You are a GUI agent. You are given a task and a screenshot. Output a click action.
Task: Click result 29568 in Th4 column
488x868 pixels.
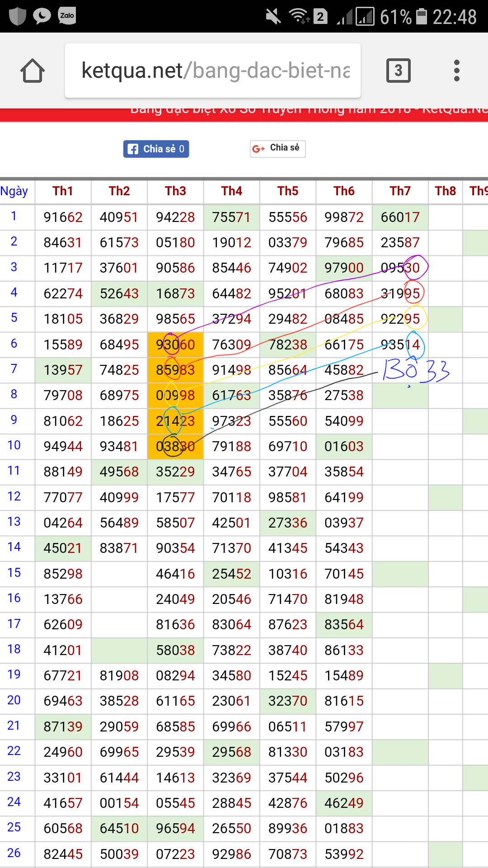[x=232, y=752]
